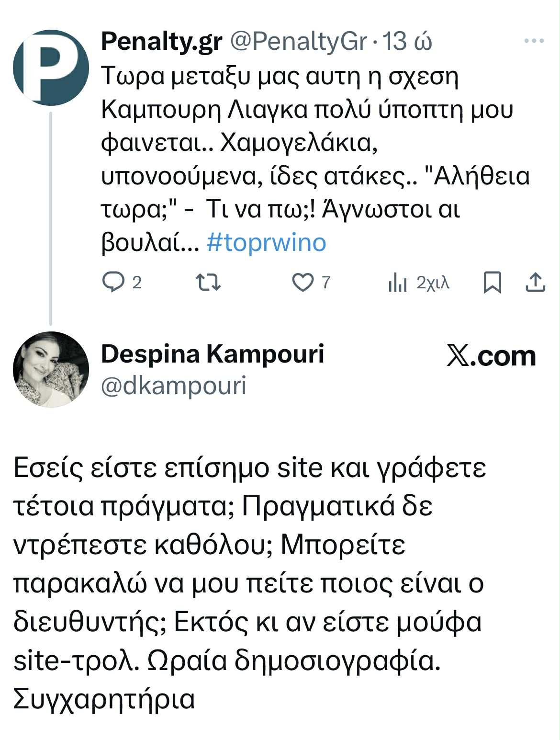Click the @dkampouri handle
Viewport: 560px width, 740px height.
click(x=174, y=386)
